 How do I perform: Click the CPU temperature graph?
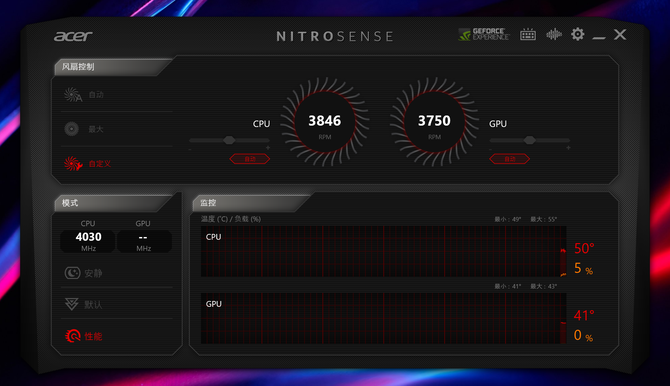click(383, 251)
